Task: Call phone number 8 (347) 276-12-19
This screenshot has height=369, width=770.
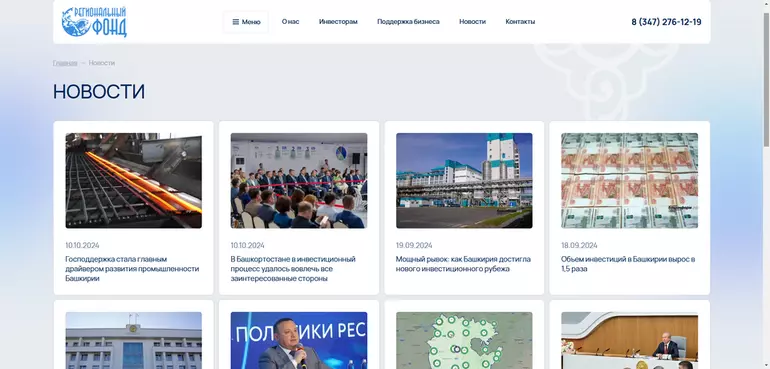Action: [666, 22]
